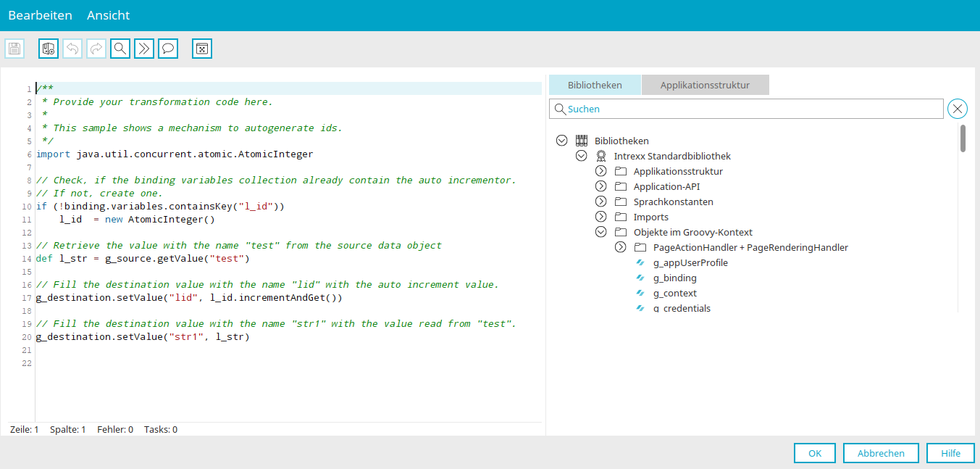Open the Bearbeiten menu
980x469 pixels.
41,15
